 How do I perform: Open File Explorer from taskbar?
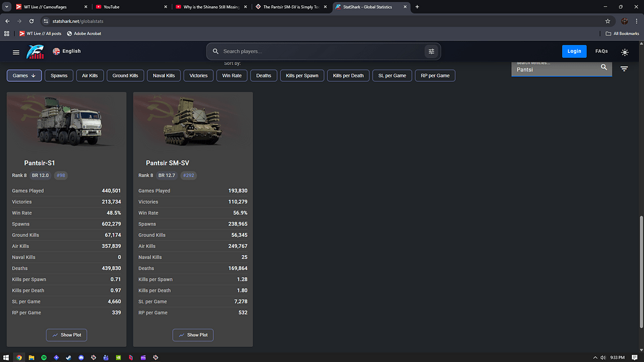pos(31,357)
